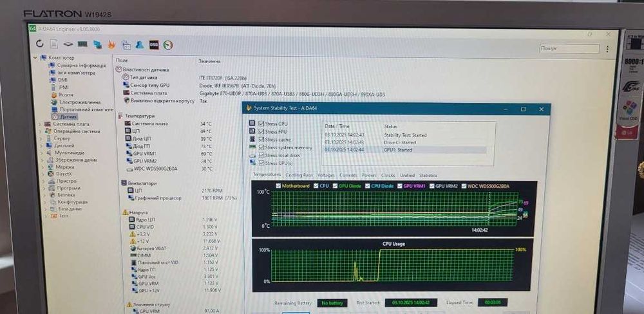Toggle the CPU Diode graph checkbox

[367, 186]
